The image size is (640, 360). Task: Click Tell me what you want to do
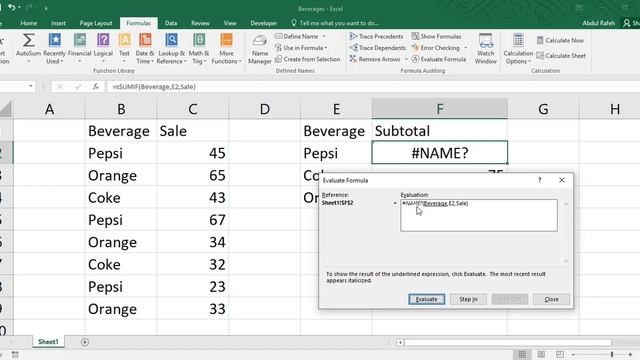pyautogui.click(x=335, y=23)
